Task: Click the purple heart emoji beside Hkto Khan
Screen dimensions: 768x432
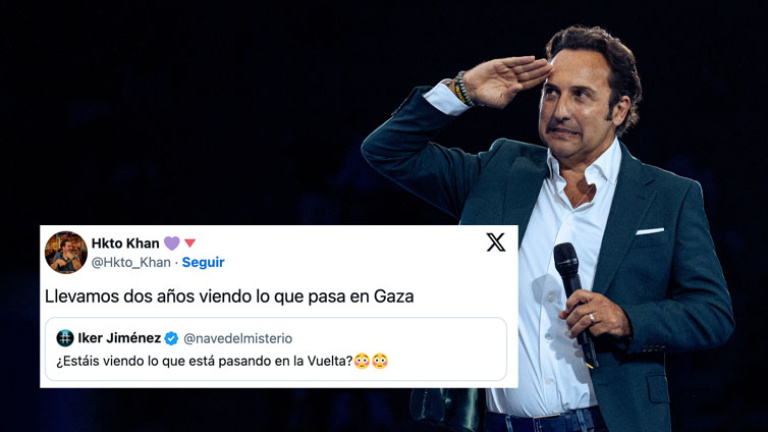Action: [171, 243]
